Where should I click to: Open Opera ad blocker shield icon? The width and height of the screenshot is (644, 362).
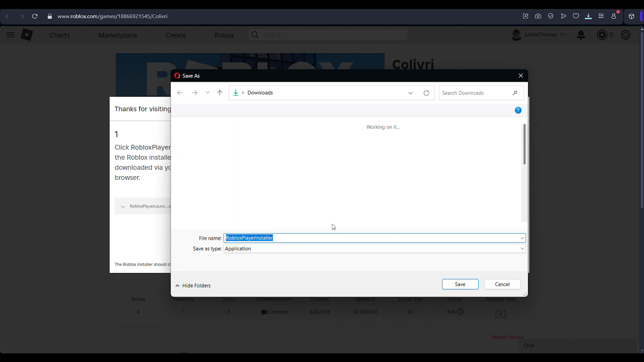pos(551,16)
